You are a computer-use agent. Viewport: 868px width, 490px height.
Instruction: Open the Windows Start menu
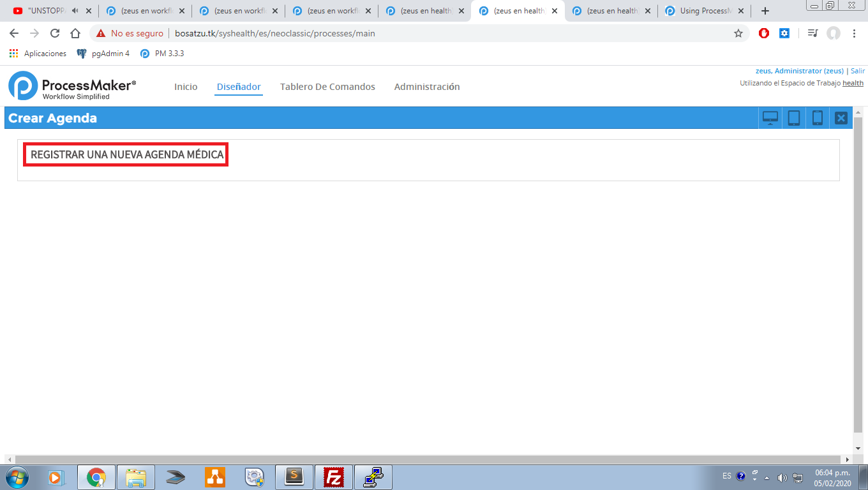tap(18, 477)
